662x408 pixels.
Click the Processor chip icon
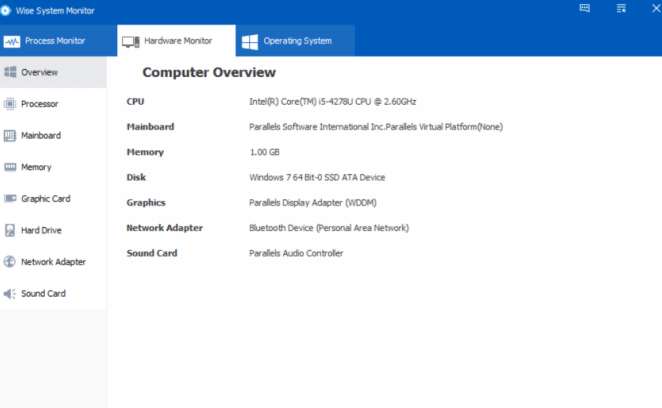click(10, 104)
